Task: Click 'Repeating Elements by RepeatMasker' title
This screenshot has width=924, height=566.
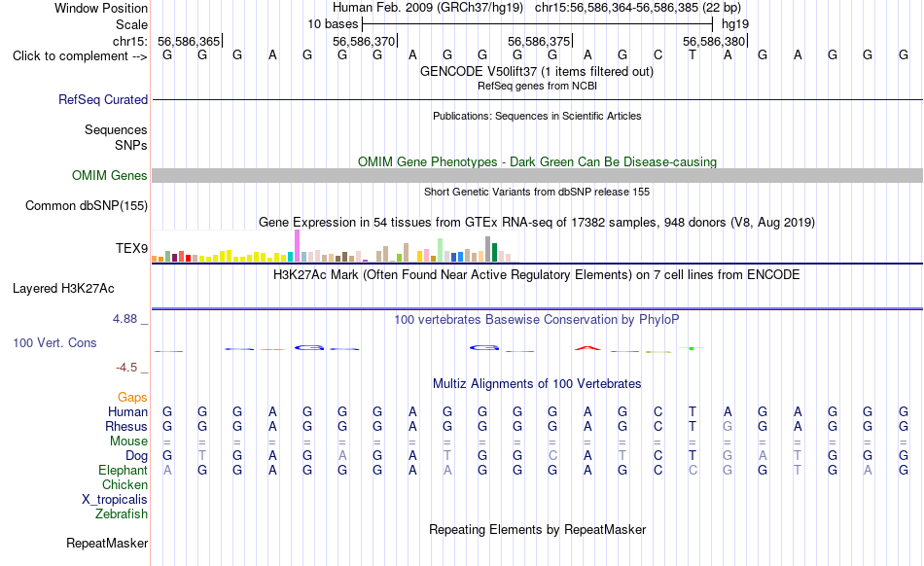Action: click(537, 529)
